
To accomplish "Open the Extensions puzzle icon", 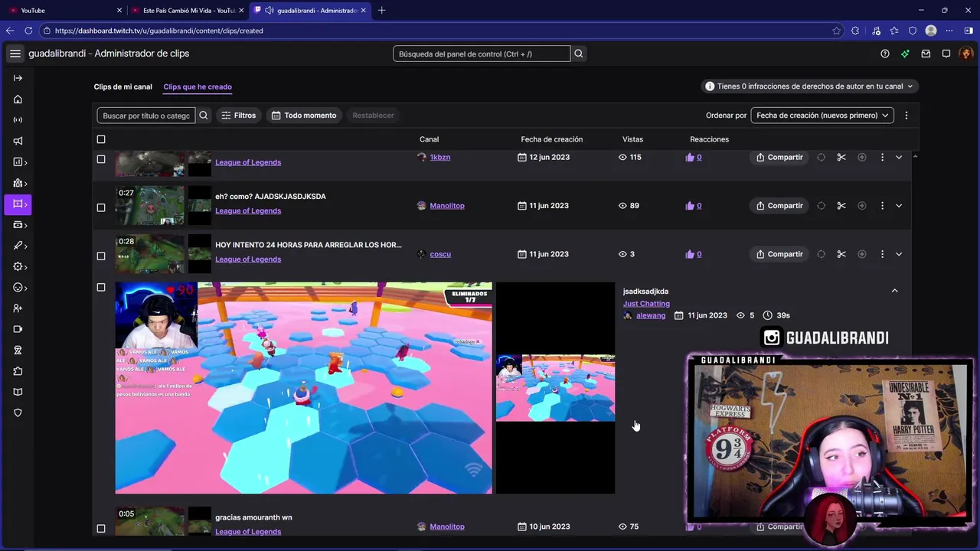I will (18, 371).
